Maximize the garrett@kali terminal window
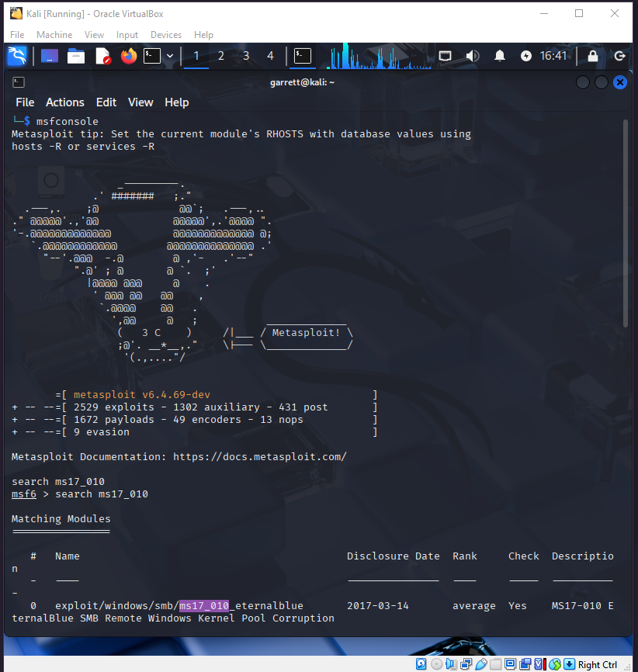638x672 pixels. [601, 82]
